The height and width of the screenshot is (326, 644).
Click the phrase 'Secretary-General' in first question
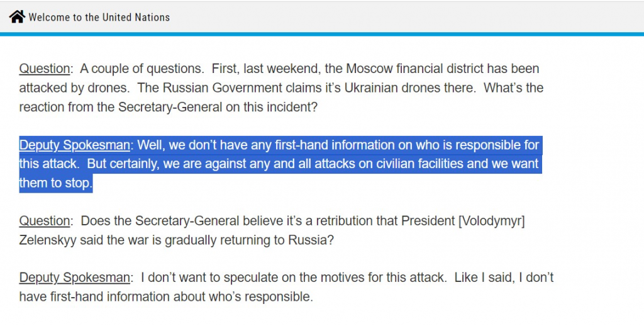pyautogui.click(x=170, y=107)
